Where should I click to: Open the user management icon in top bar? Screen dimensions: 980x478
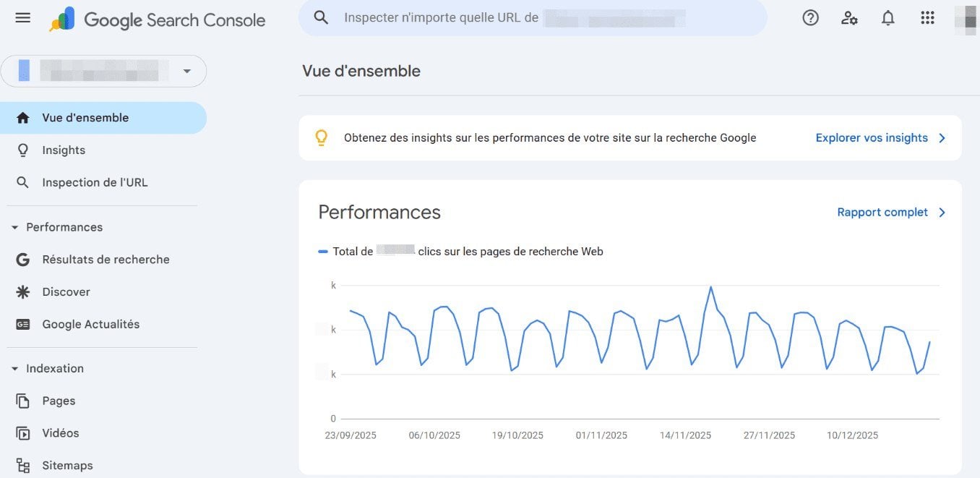click(x=849, y=17)
